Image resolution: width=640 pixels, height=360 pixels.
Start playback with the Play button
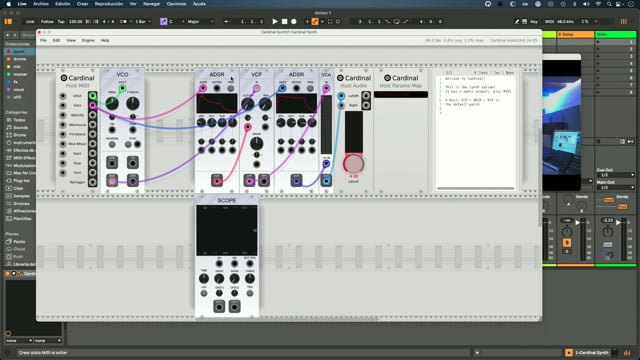275,22
